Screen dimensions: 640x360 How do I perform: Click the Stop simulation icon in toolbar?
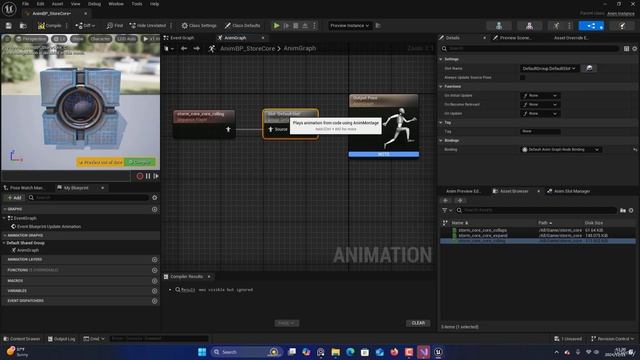(x=296, y=26)
